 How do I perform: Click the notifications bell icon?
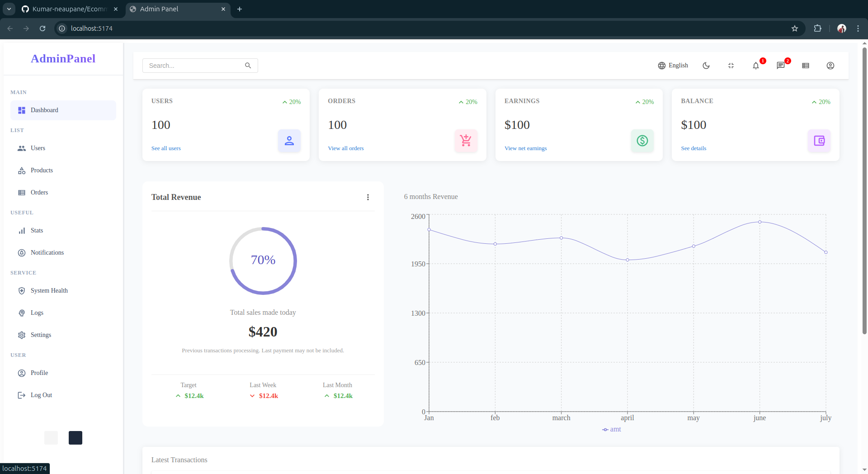coord(755,66)
